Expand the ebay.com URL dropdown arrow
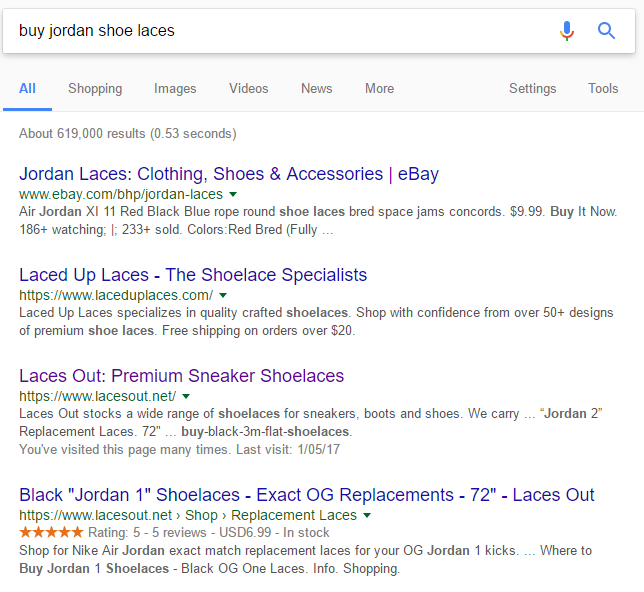Viewport: 644px width, 592px height. 233,194
